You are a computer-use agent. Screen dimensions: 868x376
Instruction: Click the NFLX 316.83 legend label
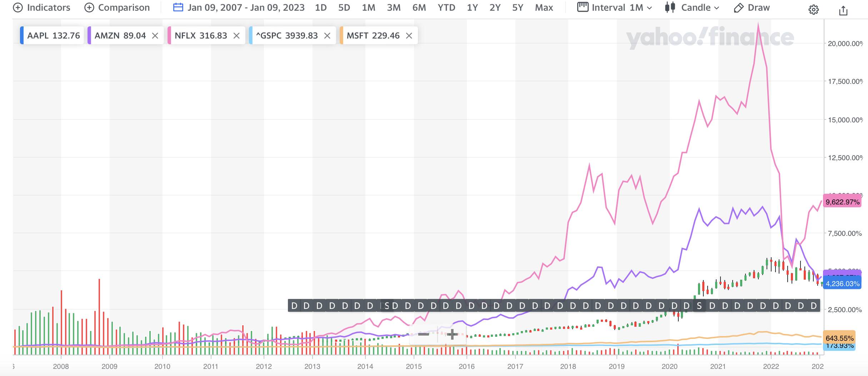pyautogui.click(x=201, y=36)
